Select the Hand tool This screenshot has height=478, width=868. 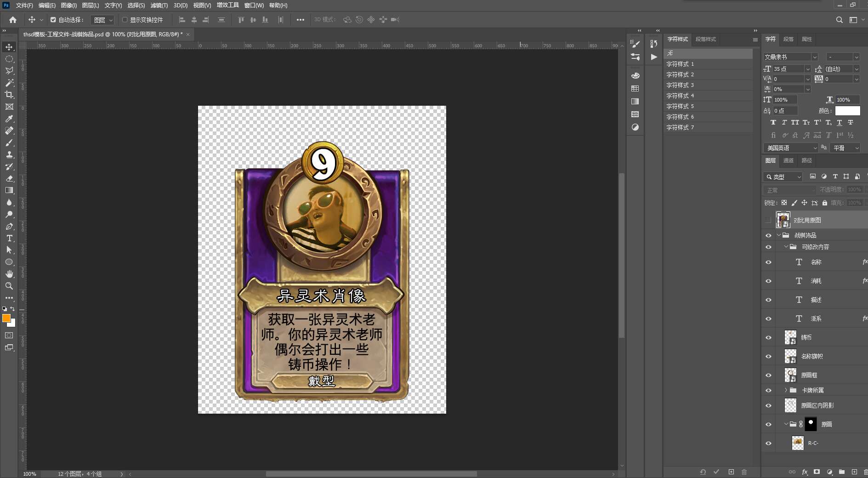[9, 274]
